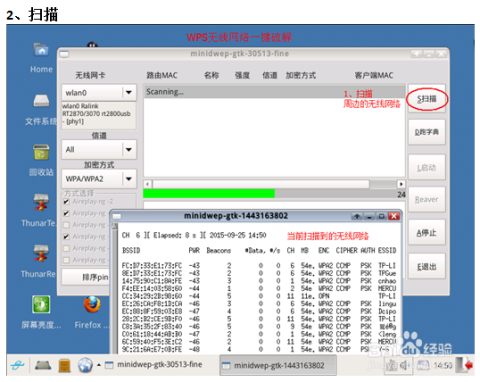
Task: Launch the ThunarTe desktop icon
Action: click(41, 203)
